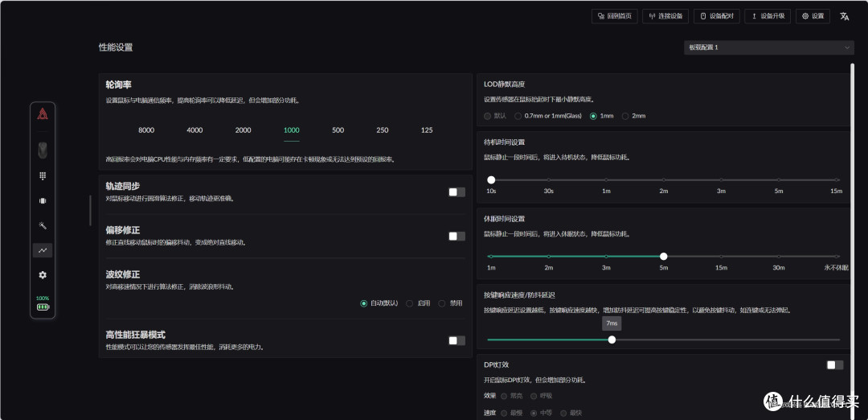Open the mouse device page in sidebar
Image resolution: width=868 pixels, height=420 pixels.
click(x=43, y=150)
